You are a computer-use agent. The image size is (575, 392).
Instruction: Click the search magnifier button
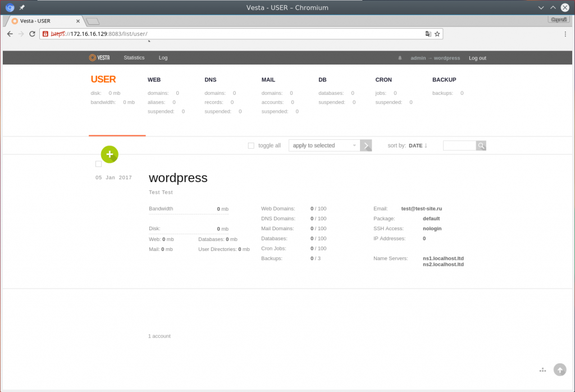point(481,145)
